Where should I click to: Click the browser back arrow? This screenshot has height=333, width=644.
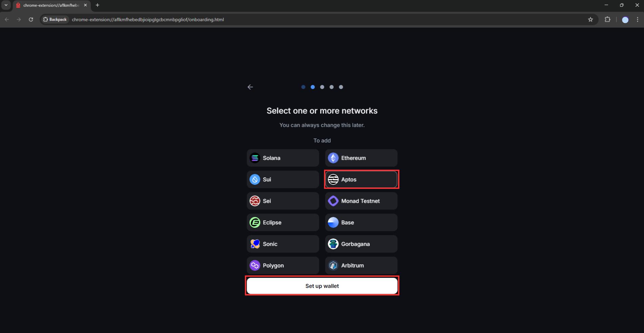coord(7,20)
